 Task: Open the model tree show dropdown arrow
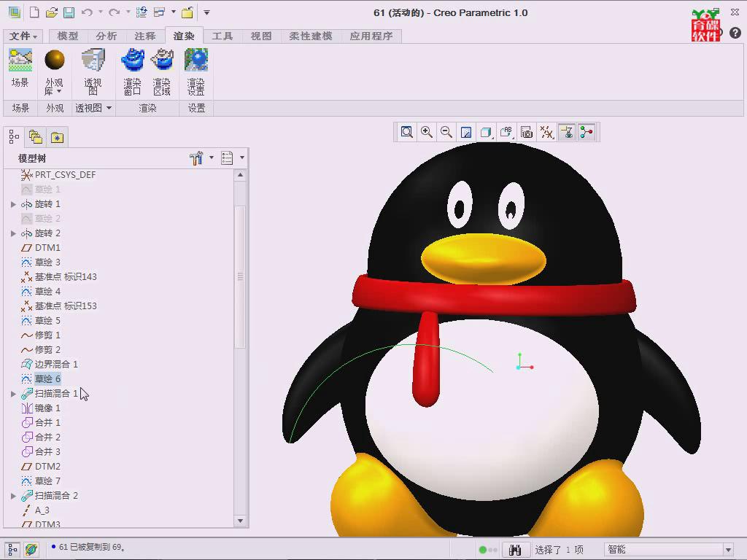tap(242, 157)
